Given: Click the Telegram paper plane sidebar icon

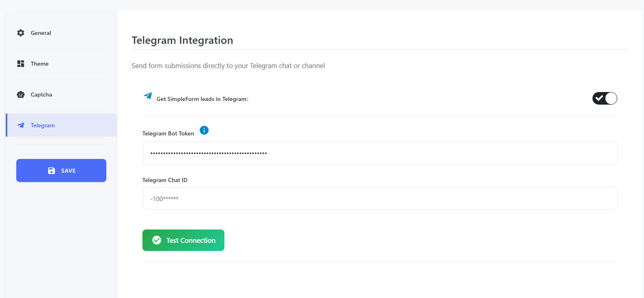Looking at the screenshot, I should (21, 125).
